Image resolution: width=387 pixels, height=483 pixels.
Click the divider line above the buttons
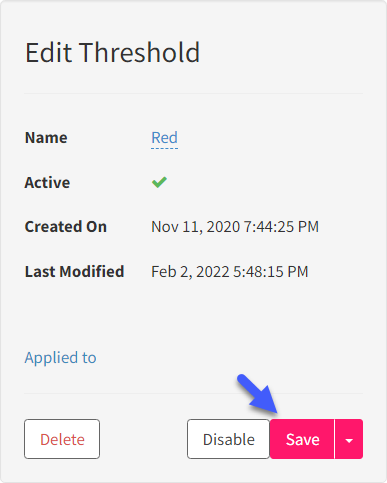point(193,393)
